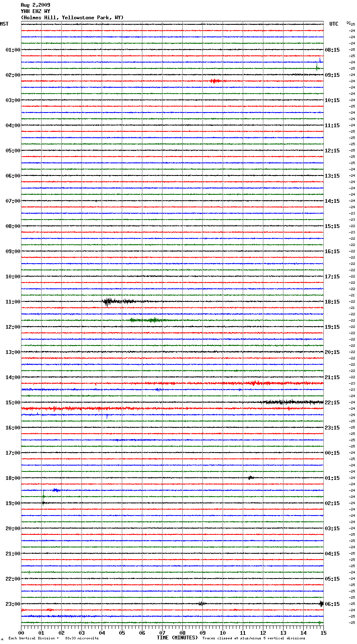The image size is (357, 644).
Task: Click the 19:15 UTC time label
Action: (332, 327)
